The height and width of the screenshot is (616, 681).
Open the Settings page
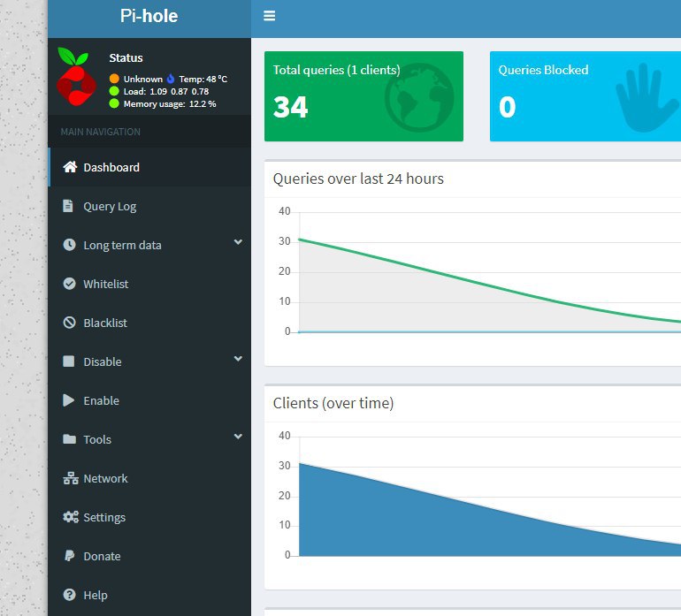click(x=149, y=517)
